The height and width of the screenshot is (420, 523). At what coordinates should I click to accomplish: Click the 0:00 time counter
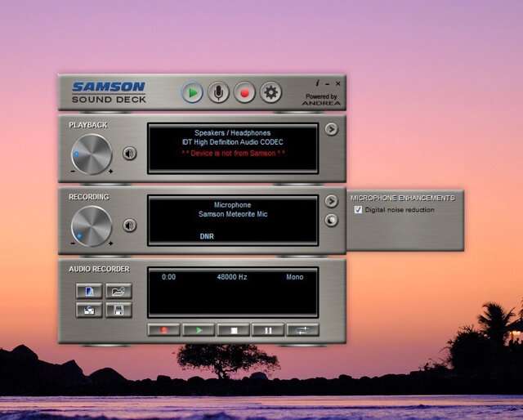169,277
